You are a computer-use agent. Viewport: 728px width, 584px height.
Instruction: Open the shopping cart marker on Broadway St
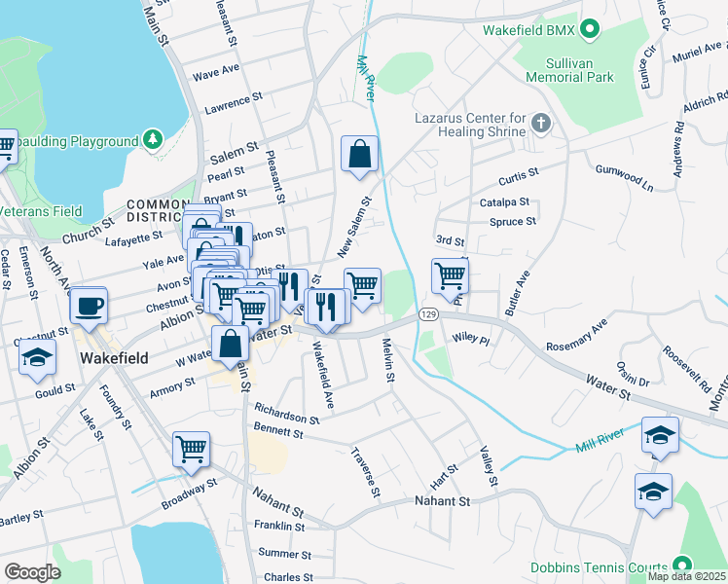[x=191, y=449]
